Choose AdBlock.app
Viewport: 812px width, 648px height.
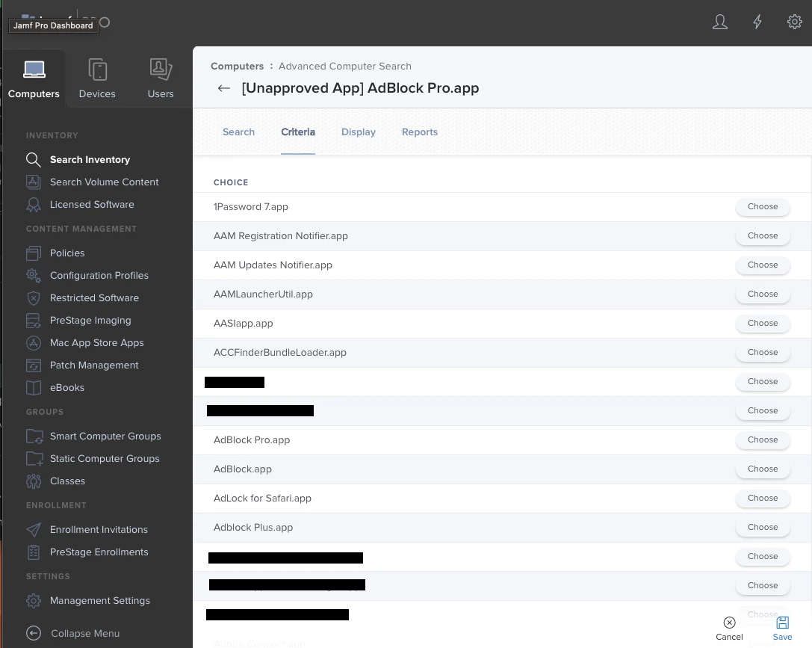pyautogui.click(x=762, y=469)
